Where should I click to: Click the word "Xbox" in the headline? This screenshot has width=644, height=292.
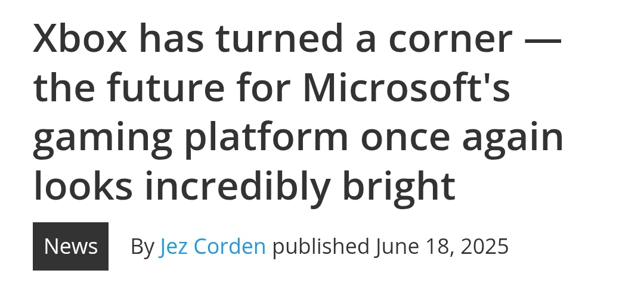click(x=80, y=39)
